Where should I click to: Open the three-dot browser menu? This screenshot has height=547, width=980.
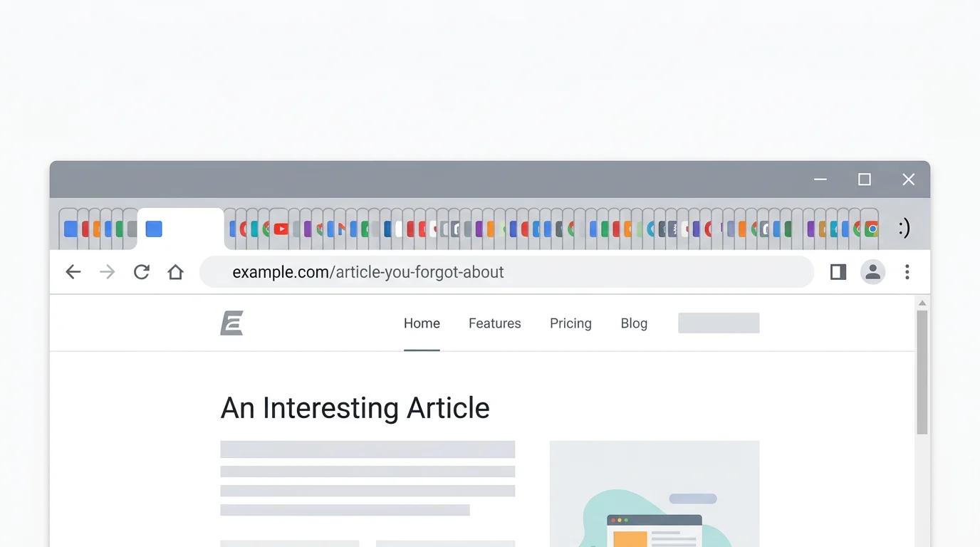[907, 272]
